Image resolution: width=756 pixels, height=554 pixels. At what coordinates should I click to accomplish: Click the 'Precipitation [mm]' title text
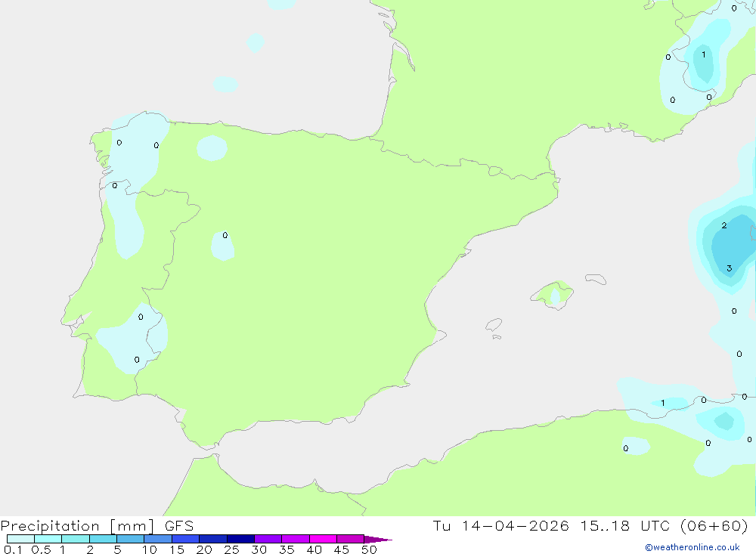click(x=78, y=525)
